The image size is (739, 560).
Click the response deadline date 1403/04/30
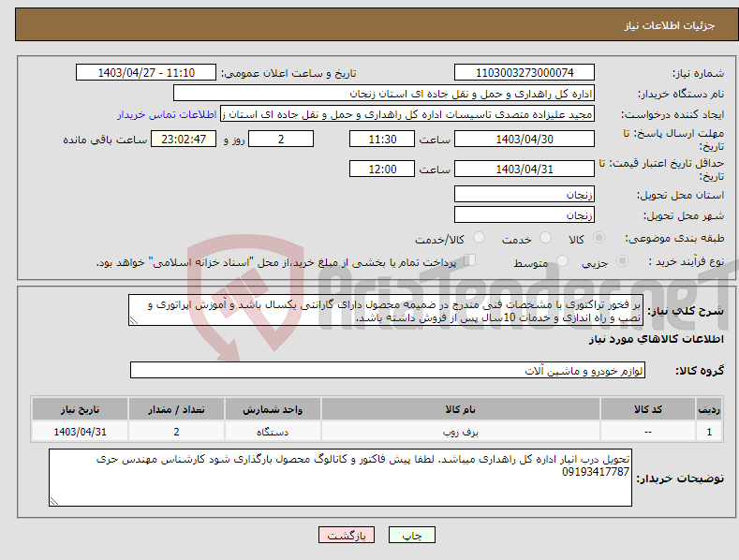525,139
